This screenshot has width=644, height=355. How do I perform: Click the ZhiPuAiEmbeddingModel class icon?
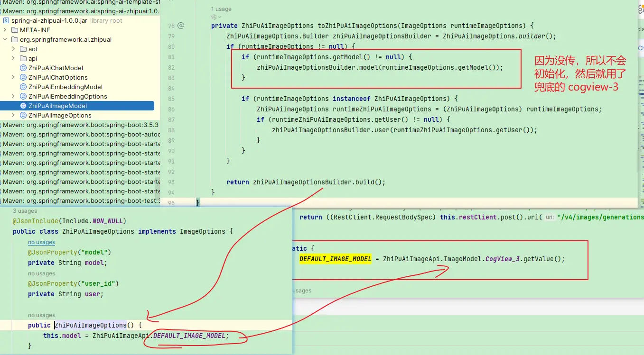(x=23, y=87)
